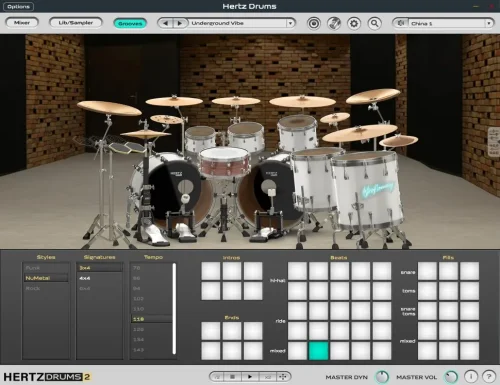Hit the floor tom with neon logo
Screen dimensions: 500x385
click(x=367, y=190)
